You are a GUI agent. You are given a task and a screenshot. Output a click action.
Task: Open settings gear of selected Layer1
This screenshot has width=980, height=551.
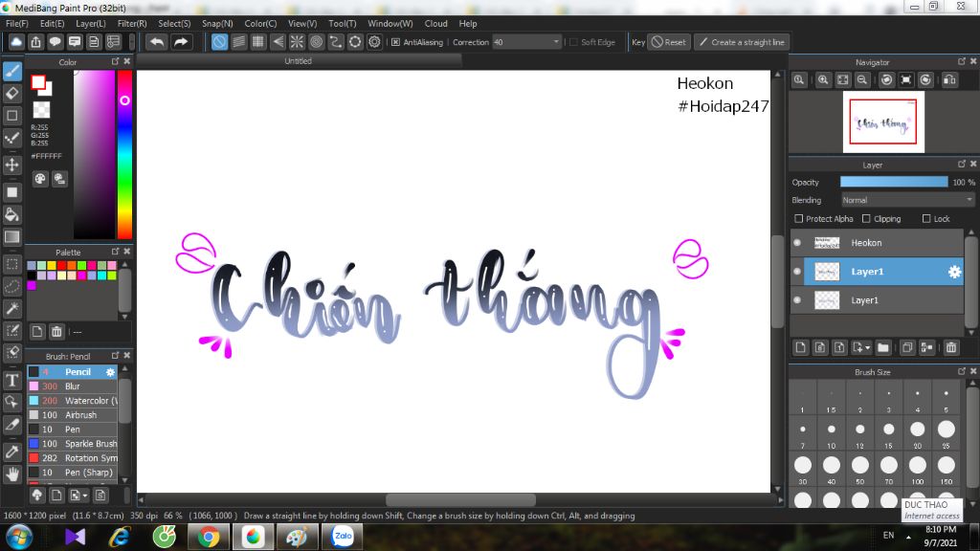tap(954, 272)
